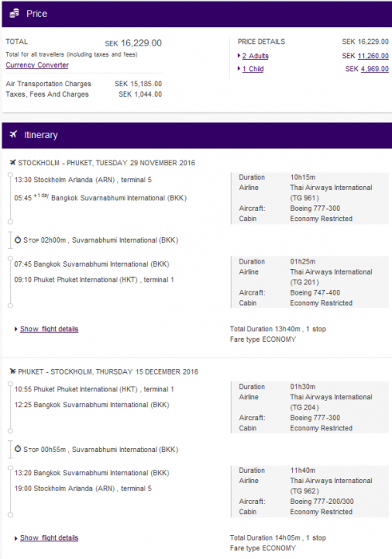Open the Currency Converter link

[x=37, y=65]
